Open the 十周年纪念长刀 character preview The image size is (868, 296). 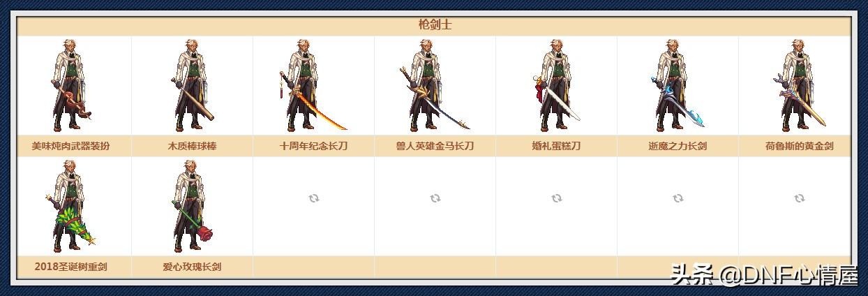313,85
